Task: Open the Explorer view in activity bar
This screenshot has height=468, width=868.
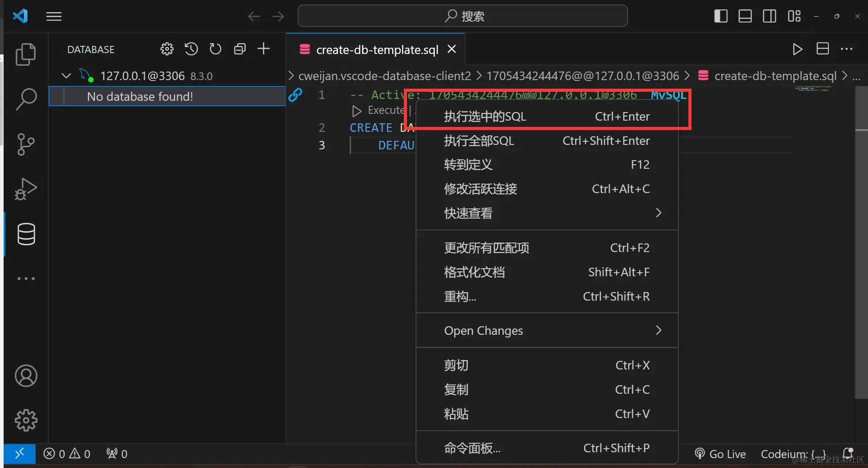Action: click(26, 54)
